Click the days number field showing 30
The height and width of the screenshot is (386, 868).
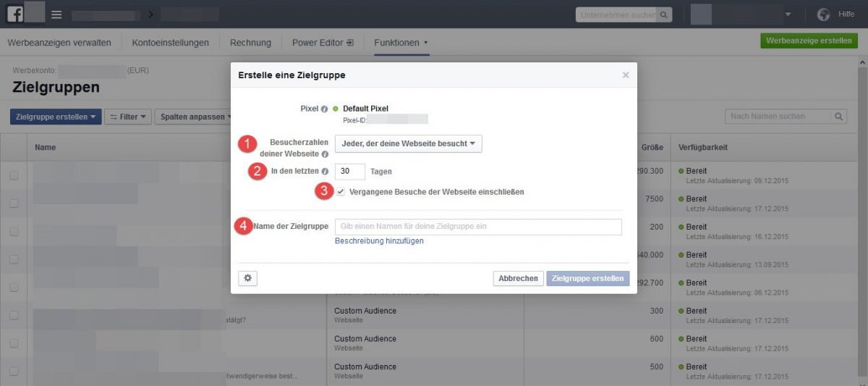350,172
